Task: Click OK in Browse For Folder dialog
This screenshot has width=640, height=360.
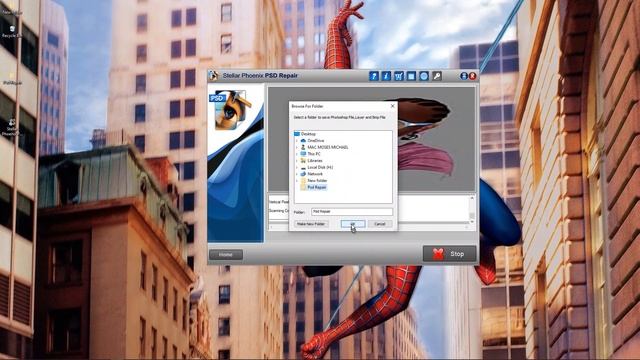Action: (x=353, y=224)
